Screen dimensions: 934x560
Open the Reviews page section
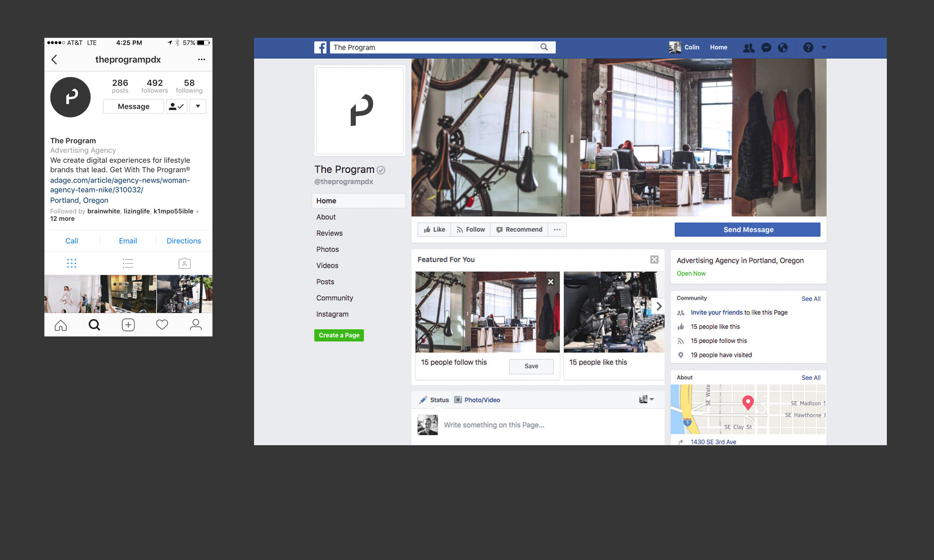[x=329, y=233]
